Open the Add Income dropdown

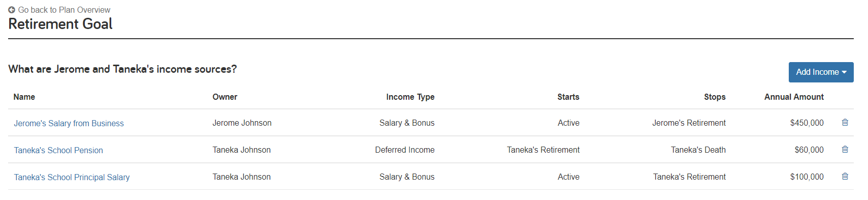tap(821, 72)
